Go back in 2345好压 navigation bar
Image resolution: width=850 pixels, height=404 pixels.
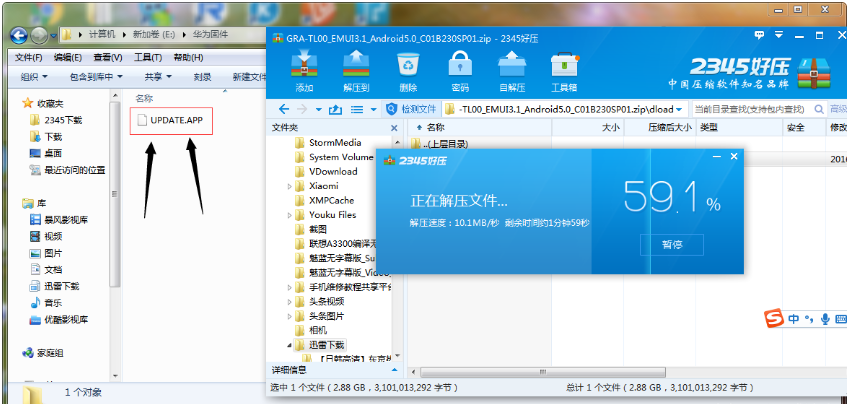point(284,109)
